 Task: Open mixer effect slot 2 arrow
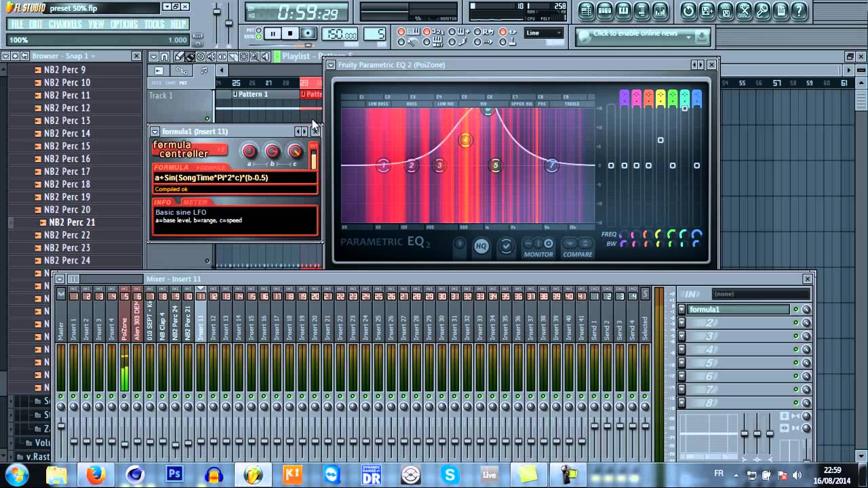[682, 323]
